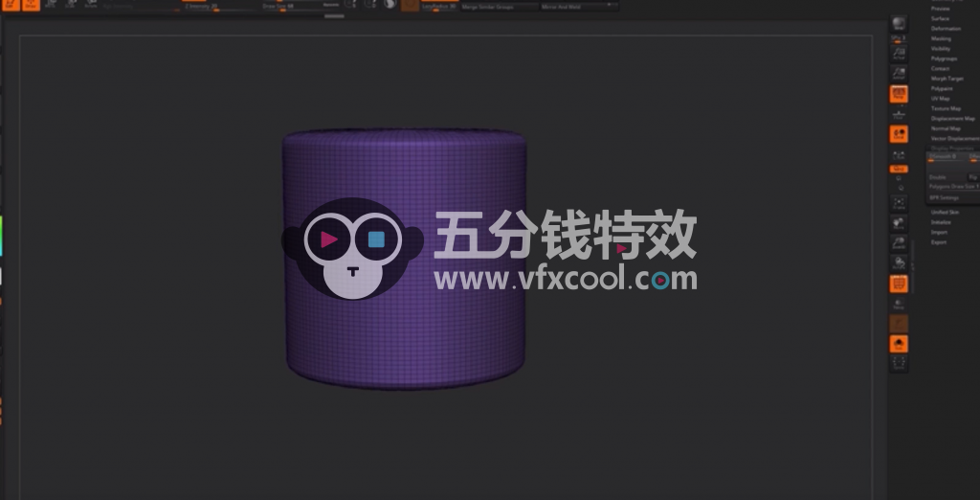Screen dimensions: 980x500
Task: Expand the Contact subpalette
Action: 940,69
